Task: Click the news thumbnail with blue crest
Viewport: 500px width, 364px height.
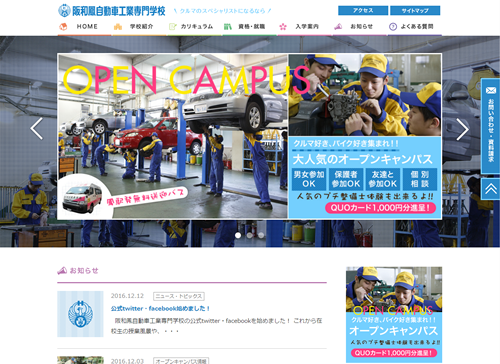Action: (x=80, y=314)
